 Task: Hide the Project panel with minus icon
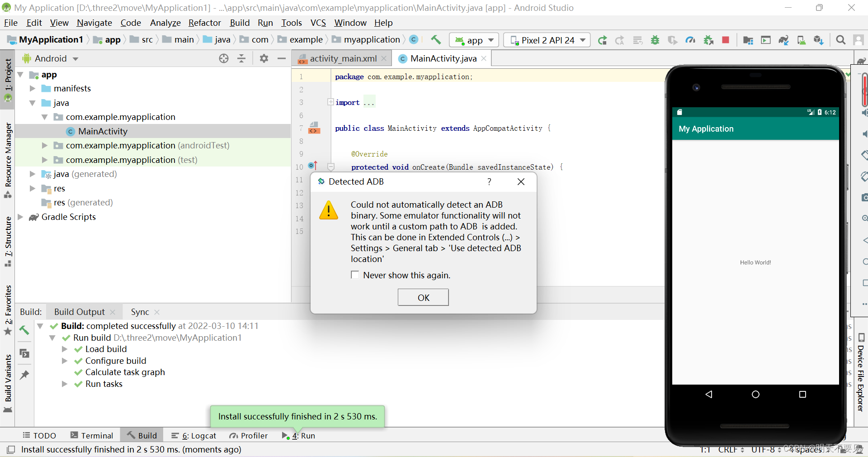pos(282,58)
